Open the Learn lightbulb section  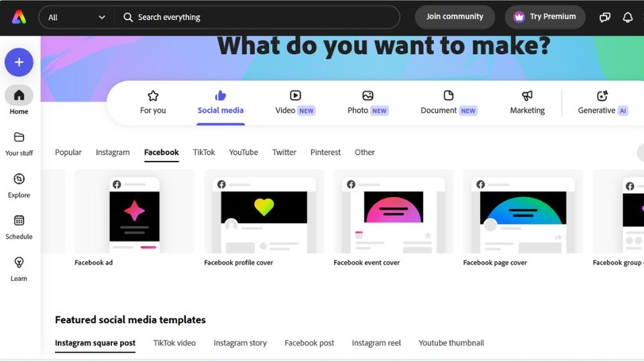point(19,269)
